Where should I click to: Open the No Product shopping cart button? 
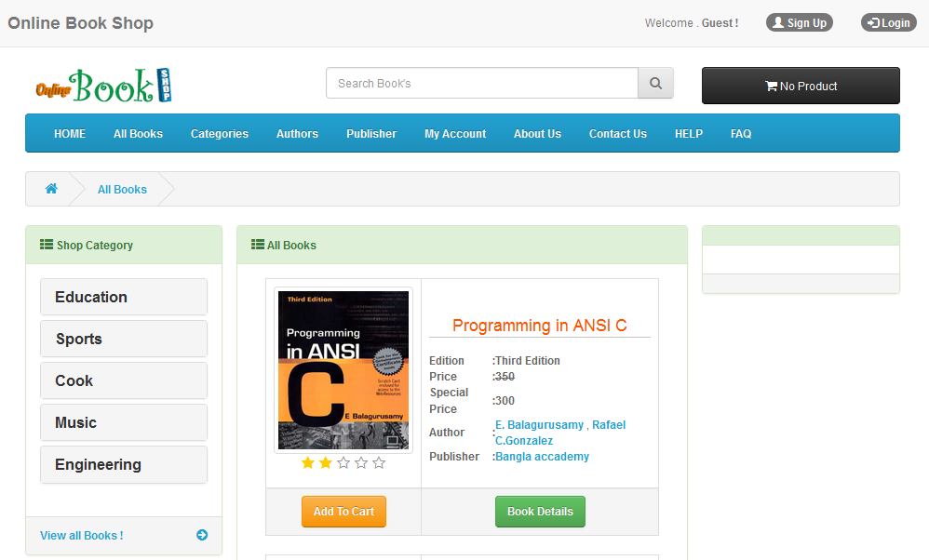click(x=801, y=86)
